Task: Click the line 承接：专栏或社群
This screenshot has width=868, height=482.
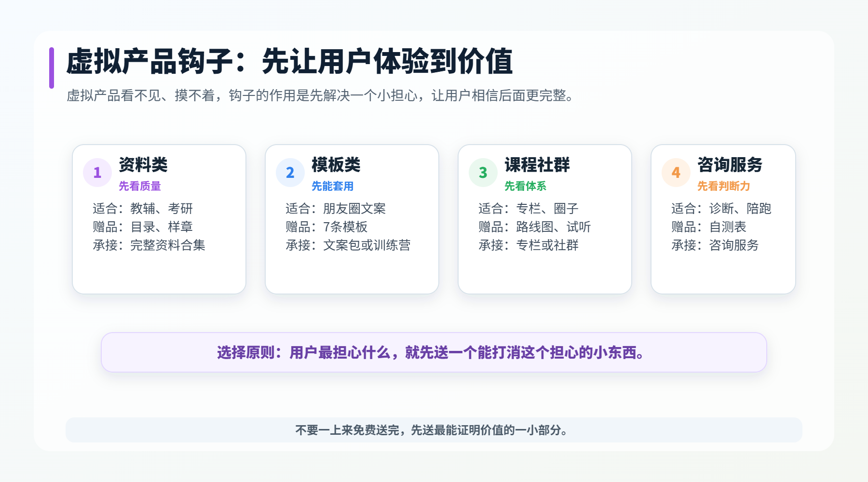Action: tap(529, 245)
